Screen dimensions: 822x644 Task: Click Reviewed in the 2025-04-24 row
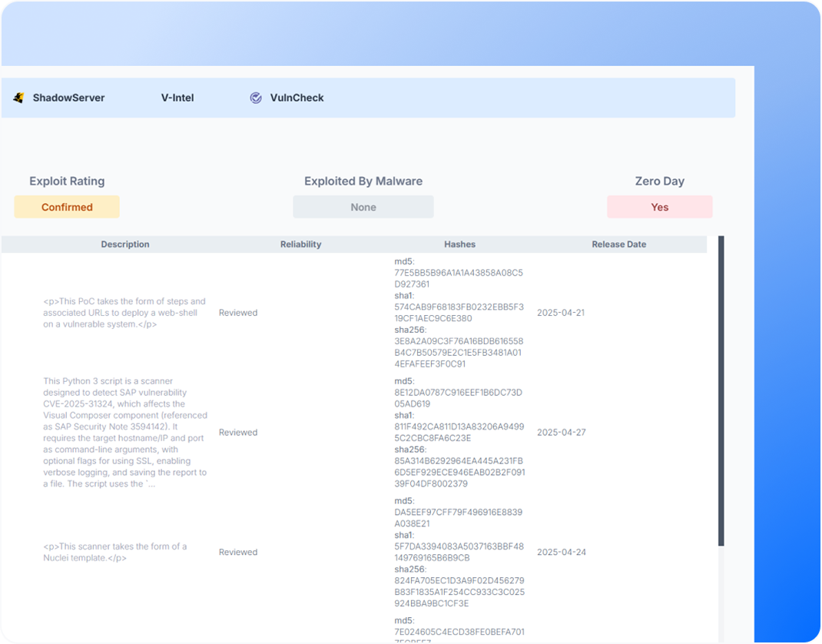[238, 552]
